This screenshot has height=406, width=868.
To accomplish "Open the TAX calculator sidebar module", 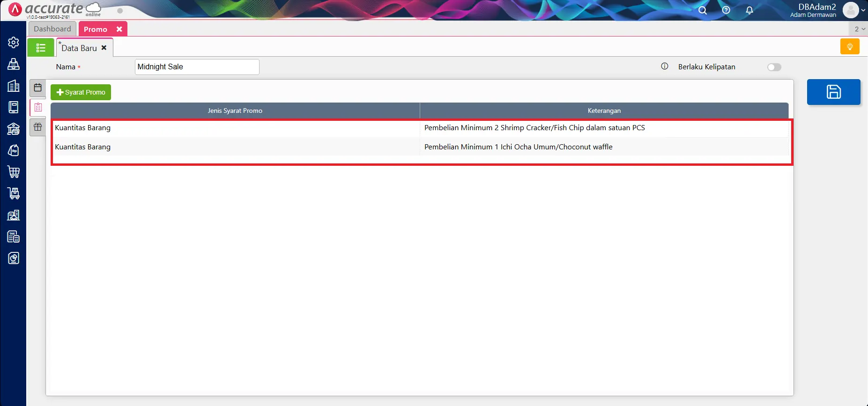I will tap(14, 237).
